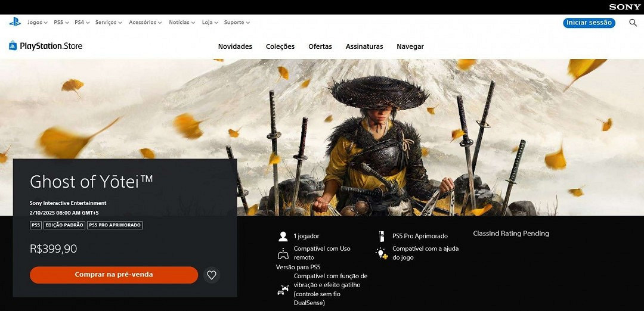This screenshot has width=644, height=311.
Task: Toggle the wishlist heart button
Action: [x=211, y=275]
